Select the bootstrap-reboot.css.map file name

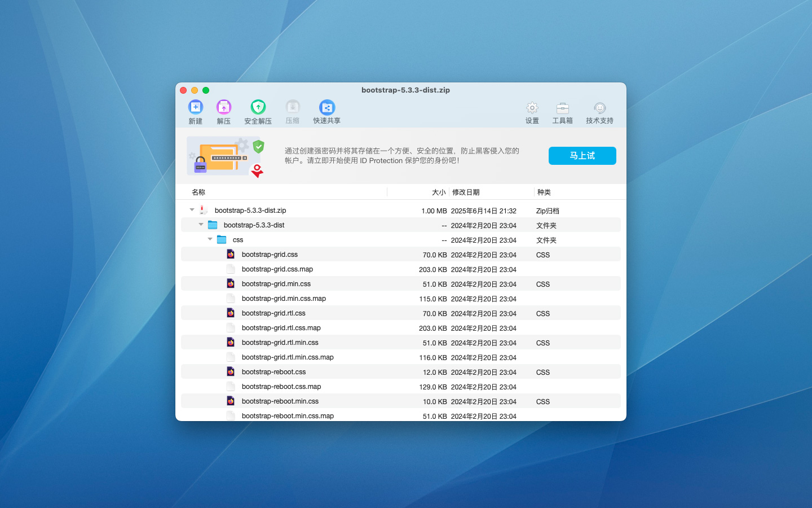[x=281, y=387]
